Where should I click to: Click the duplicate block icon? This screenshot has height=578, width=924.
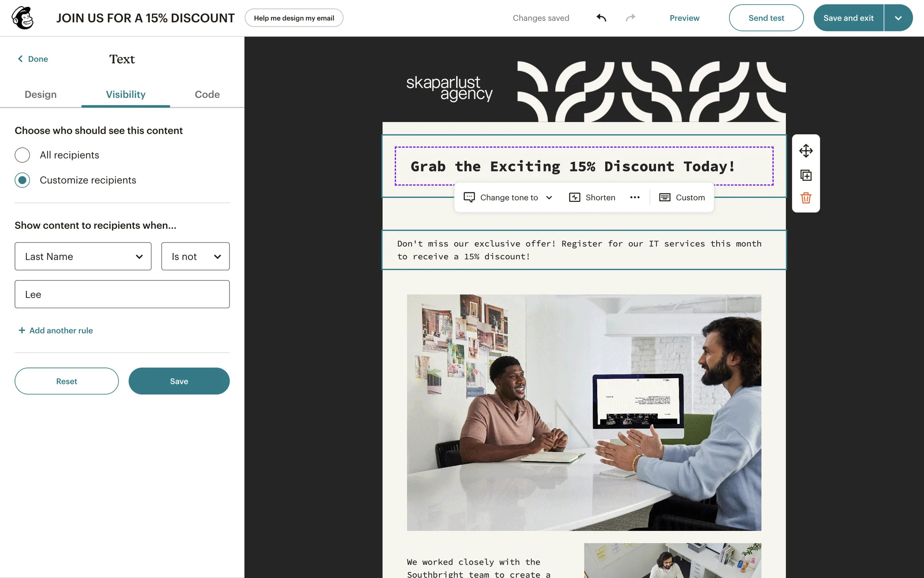806,175
